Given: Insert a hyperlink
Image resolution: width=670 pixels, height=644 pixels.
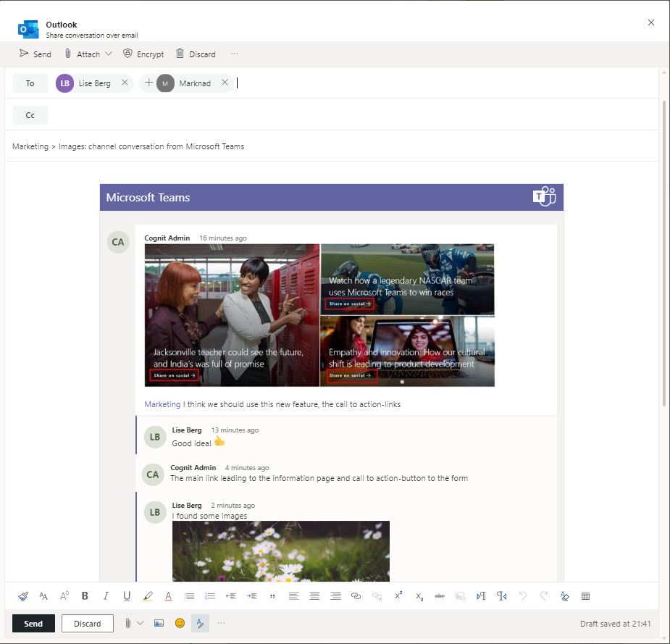Looking at the screenshot, I should pos(356,595).
